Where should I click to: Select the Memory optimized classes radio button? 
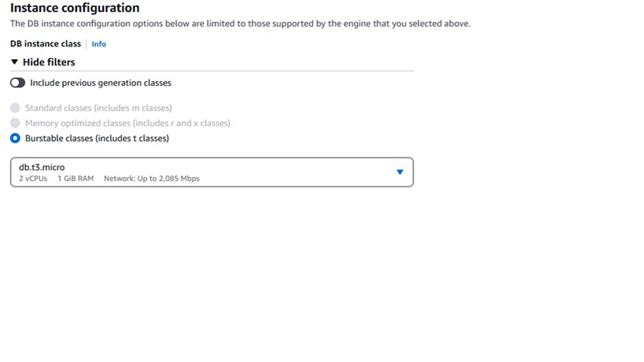[15, 123]
